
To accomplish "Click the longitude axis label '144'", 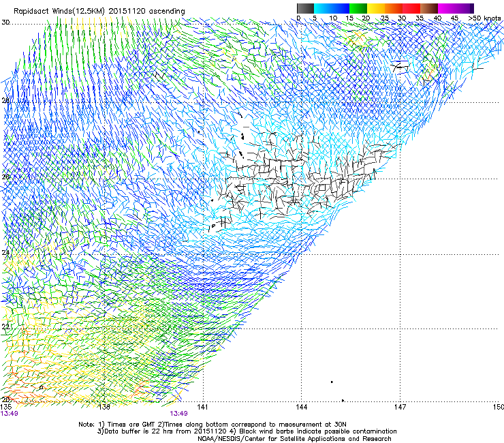I will pos(301,408).
